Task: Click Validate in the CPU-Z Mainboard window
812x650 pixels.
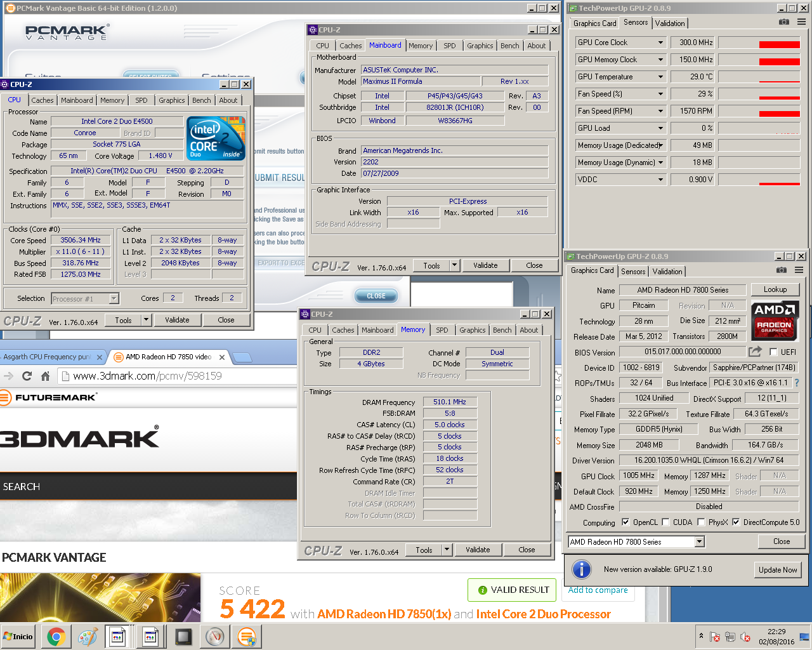Action: (x=485, y=265)
